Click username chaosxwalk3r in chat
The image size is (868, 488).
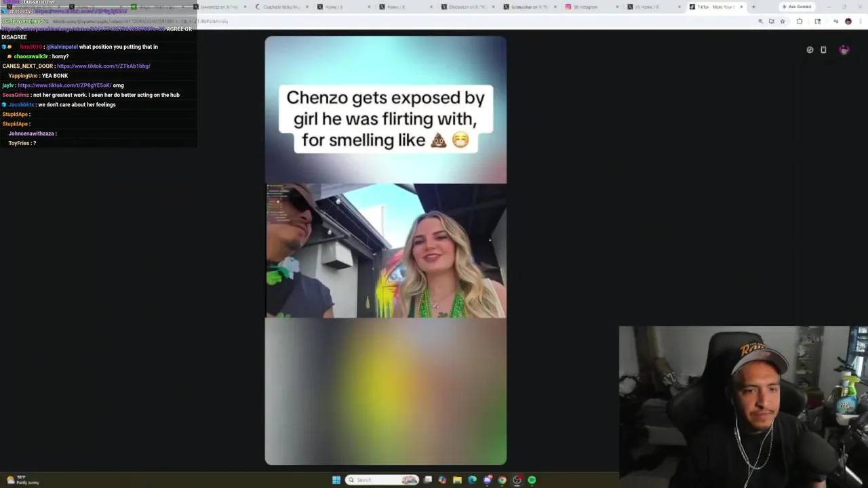coord(31,56)
